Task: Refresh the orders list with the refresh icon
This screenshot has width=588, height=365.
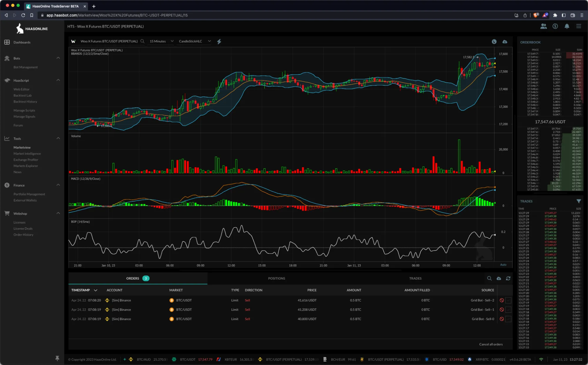Action: (509, 278)
